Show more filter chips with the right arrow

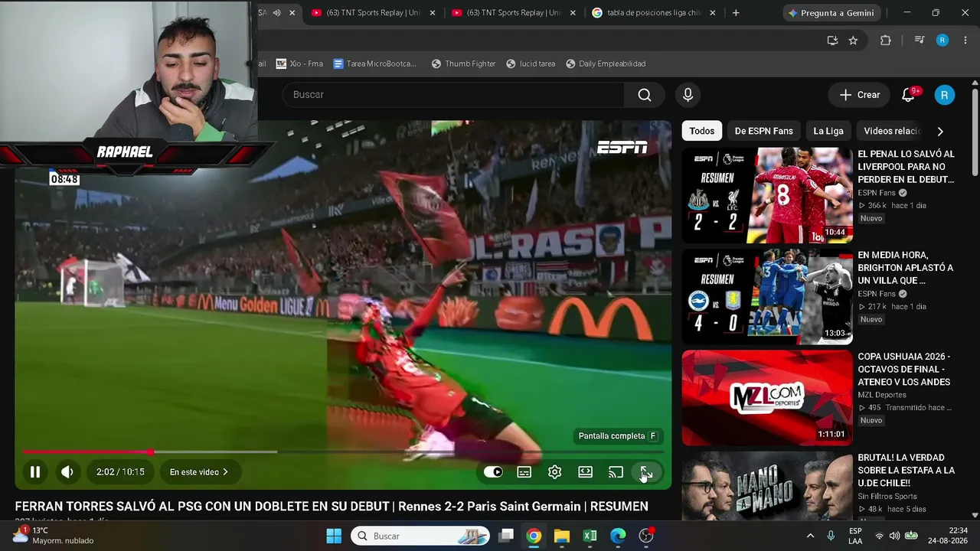pyautogui.click(x=940, y=131)
